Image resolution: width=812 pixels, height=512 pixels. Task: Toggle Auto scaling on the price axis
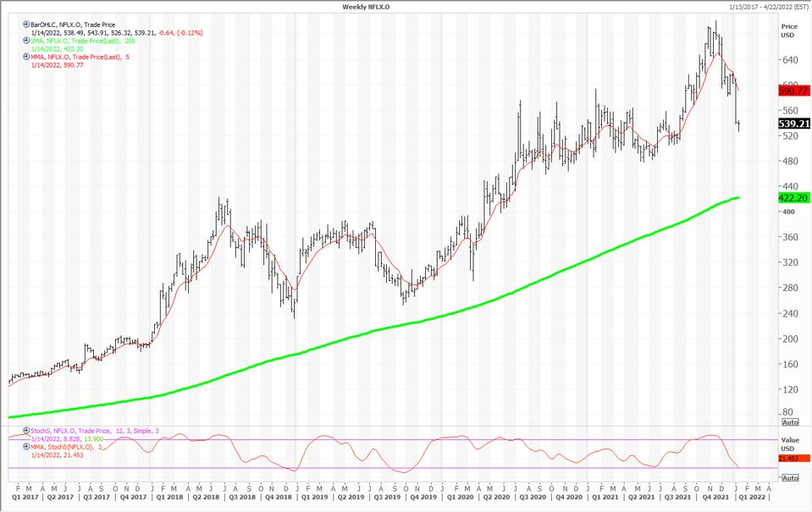point(789,421)
